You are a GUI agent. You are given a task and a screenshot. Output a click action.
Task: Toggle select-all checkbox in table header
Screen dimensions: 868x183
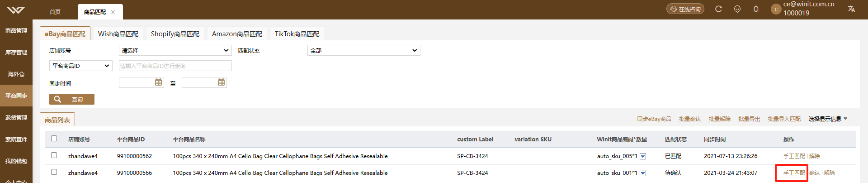(54, 139)
